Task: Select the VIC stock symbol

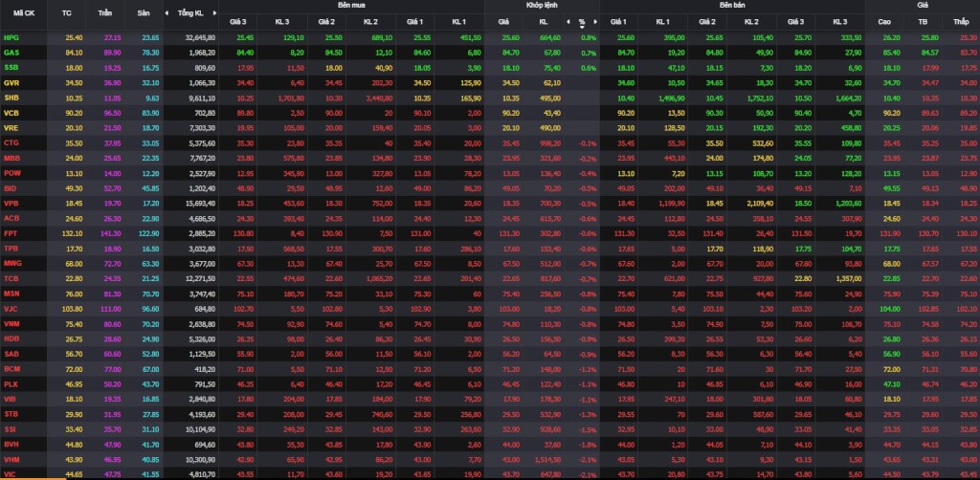Action: click(11, 473)
